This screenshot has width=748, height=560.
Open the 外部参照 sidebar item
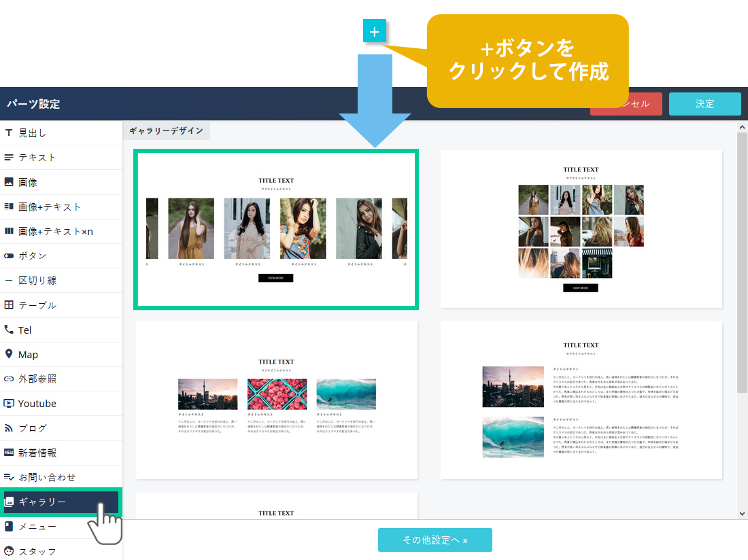[x=37, y=379]
